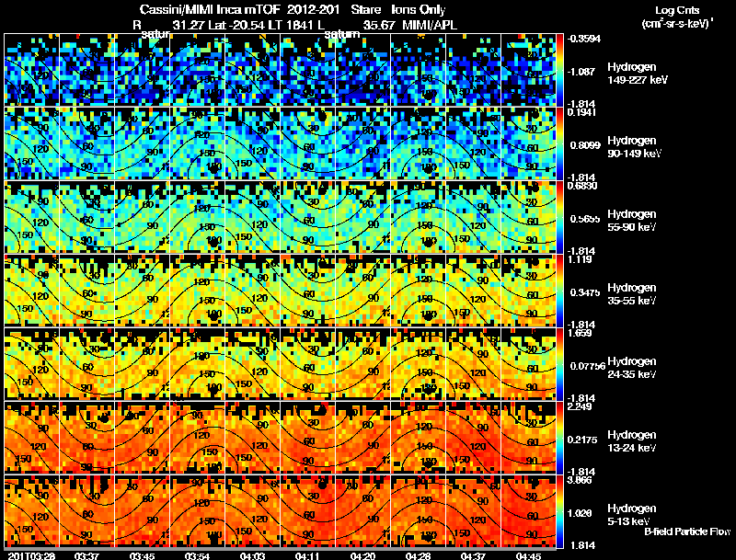Select the 24-35 keV image panel at 04:28

point(419,364)
